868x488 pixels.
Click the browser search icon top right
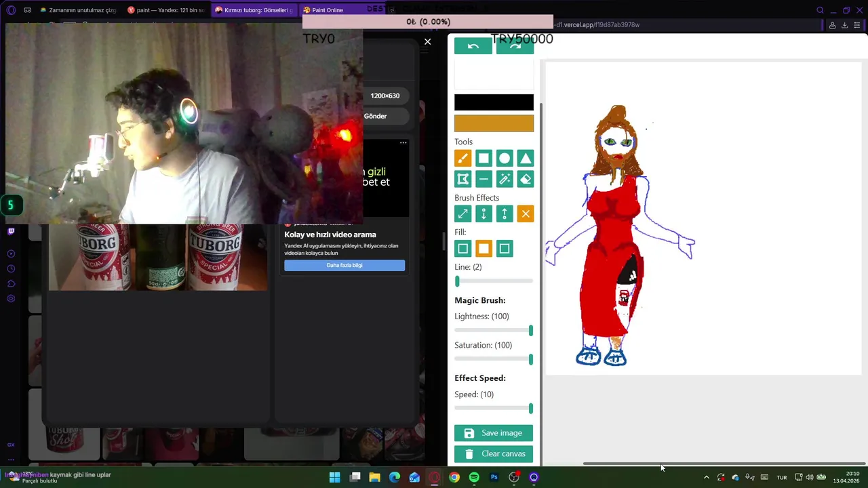(820, 10)
